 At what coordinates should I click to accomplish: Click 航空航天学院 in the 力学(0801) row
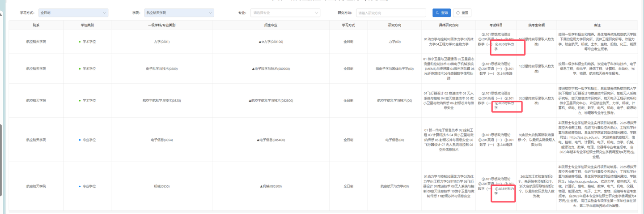[x=36, y=42]
